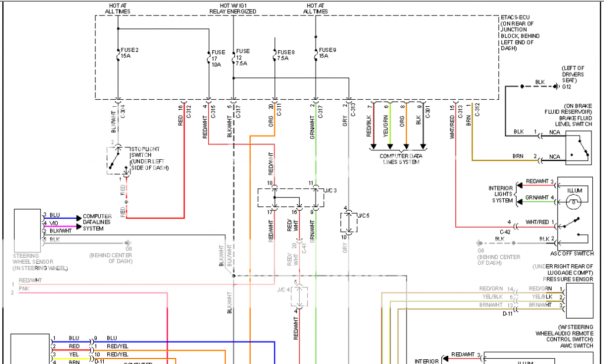Select the J/C 3 junction connector box

[x=290, y=198]
